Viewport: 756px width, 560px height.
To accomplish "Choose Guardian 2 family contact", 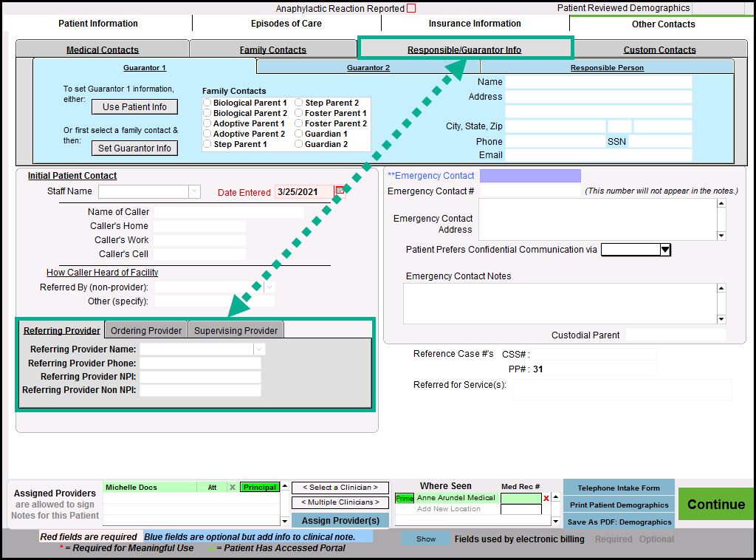I will (299, 144).
